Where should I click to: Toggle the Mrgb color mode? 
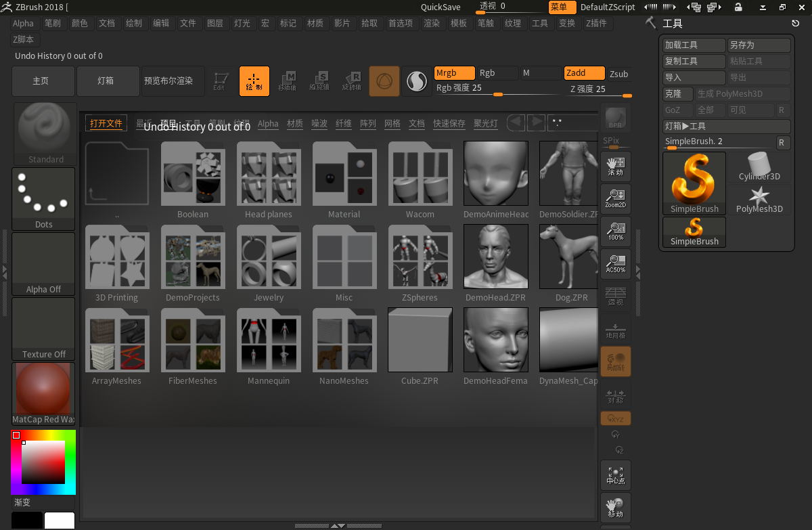(x=454, y=73)
